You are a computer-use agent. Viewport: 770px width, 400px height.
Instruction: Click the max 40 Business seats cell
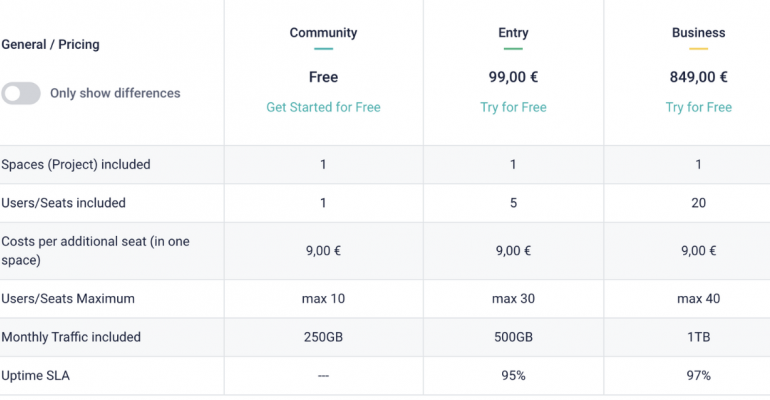(698, 298)
